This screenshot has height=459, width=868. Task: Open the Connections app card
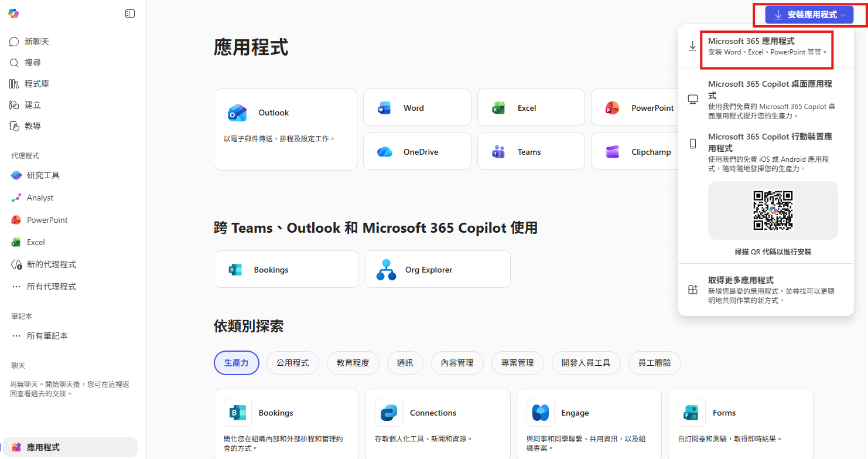pyautogui.click(x=438, y=424)
